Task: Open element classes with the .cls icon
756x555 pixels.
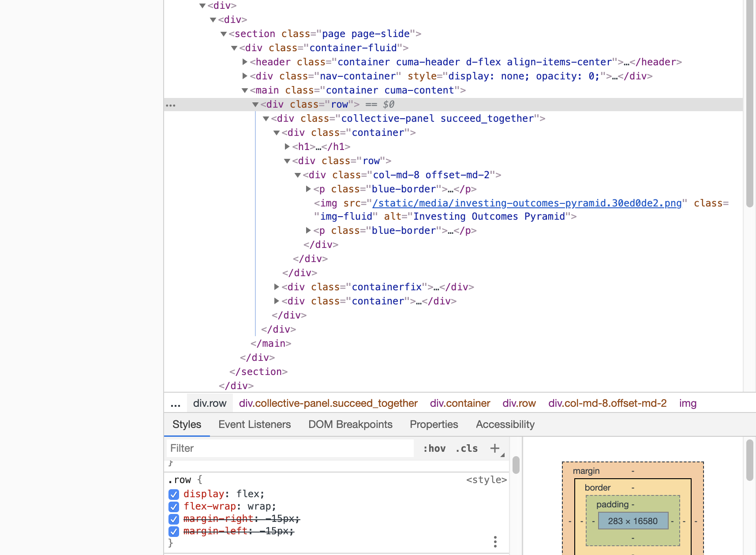Action: (466, 448)
